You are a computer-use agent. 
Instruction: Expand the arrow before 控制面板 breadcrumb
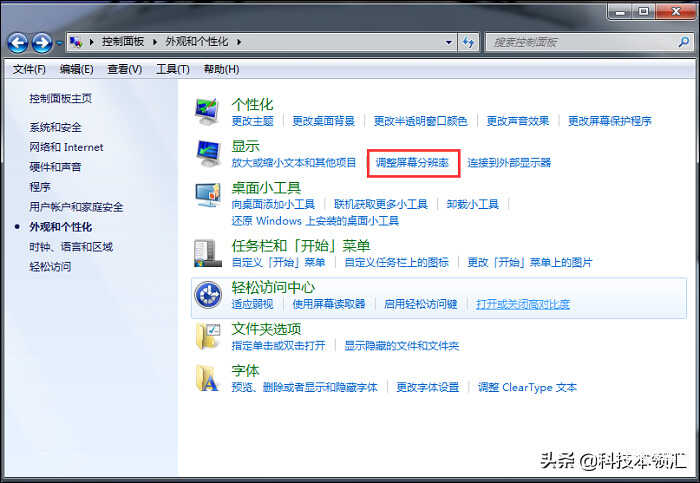(x=91, y=42)
